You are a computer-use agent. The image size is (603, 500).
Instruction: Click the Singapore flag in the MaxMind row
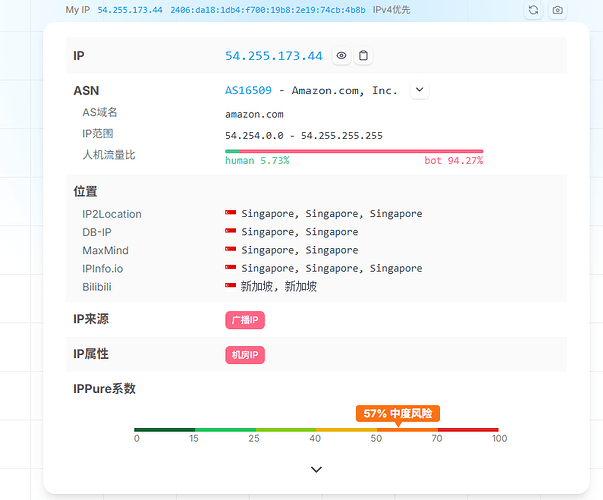pyautogui.click(x=231, y=249)
